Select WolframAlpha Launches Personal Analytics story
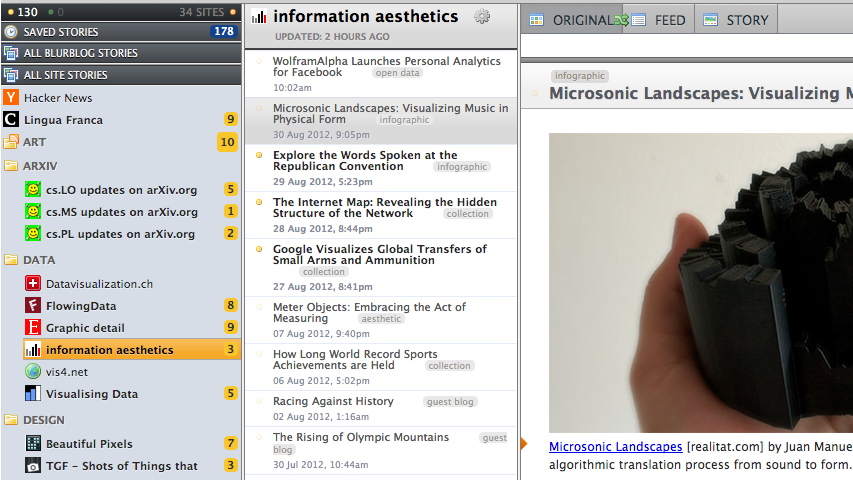853x480 pixels. tap(381, 74)
